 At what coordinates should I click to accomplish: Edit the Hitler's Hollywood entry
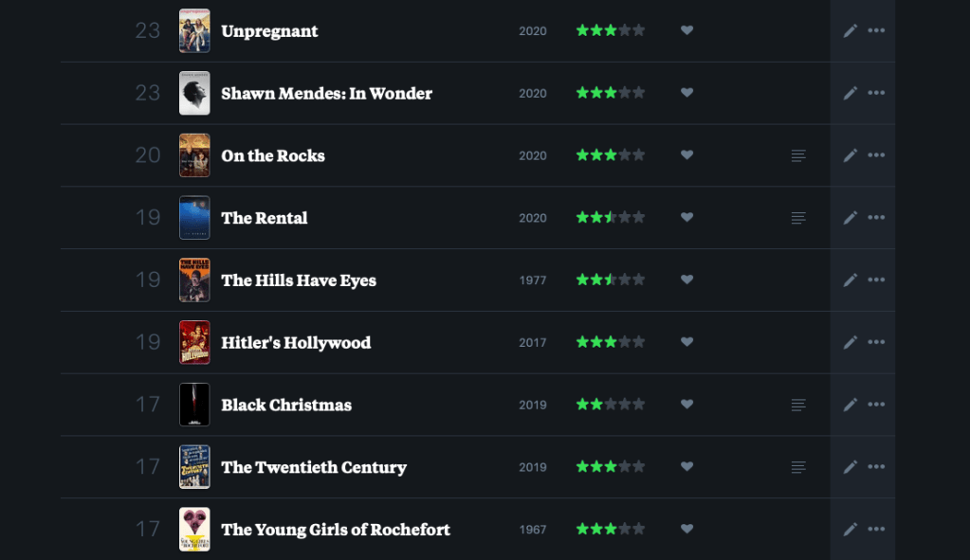coord(850,343)
